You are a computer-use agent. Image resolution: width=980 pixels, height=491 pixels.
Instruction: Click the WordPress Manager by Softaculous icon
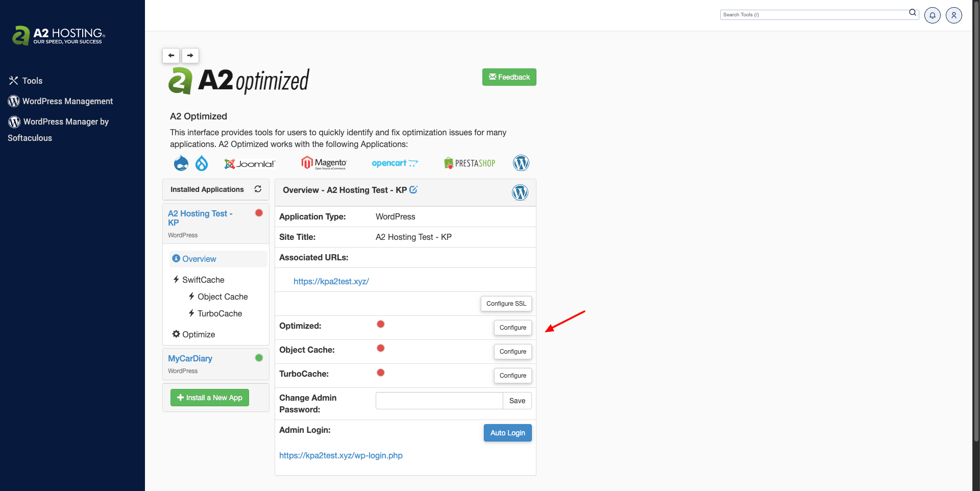(14, 121)
